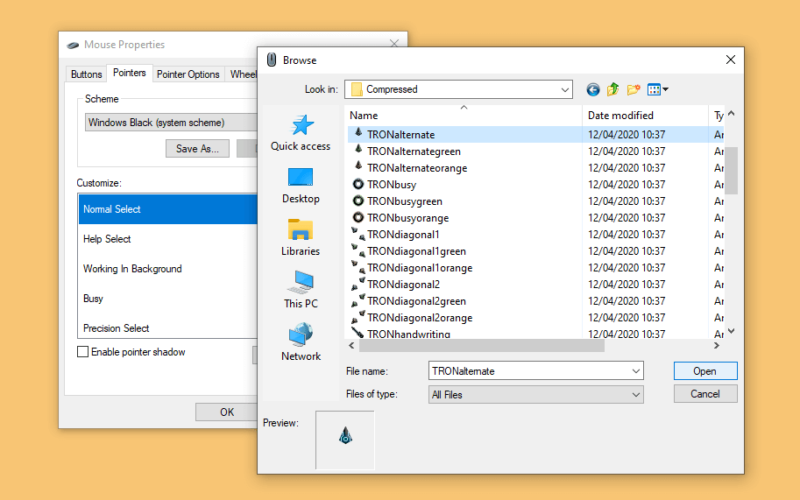Close the Browse dialog
The image size is (800, 500).
(x=731, y=60)
